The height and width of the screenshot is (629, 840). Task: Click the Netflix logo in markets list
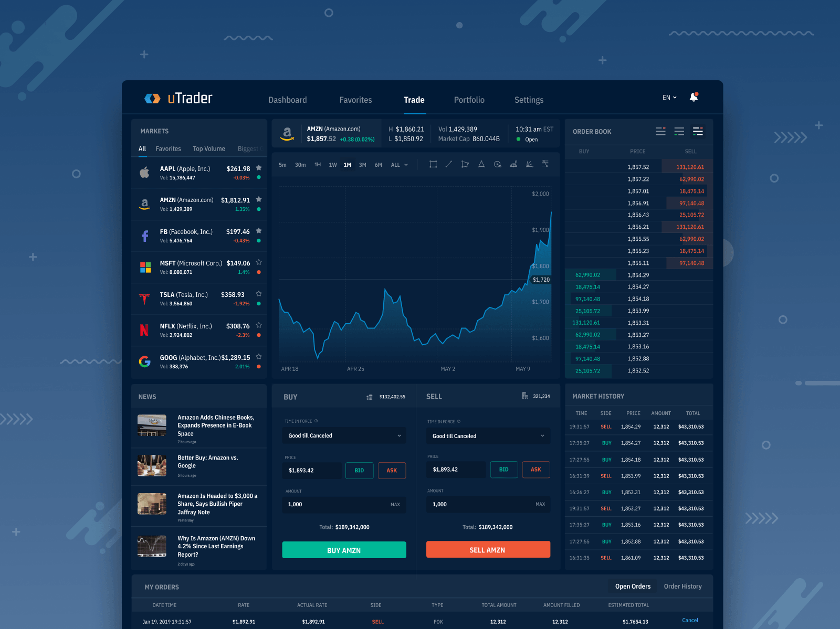coord(144,329)
